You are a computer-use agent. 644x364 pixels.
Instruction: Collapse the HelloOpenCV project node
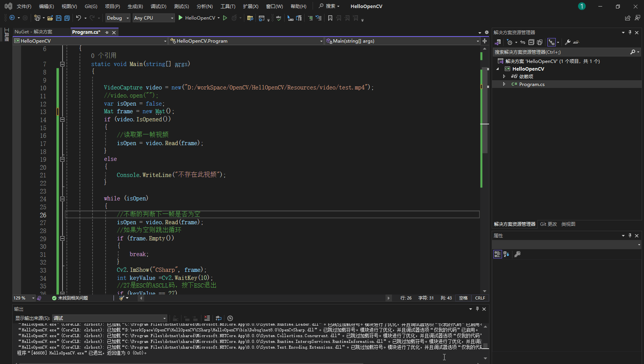[498, 69]
